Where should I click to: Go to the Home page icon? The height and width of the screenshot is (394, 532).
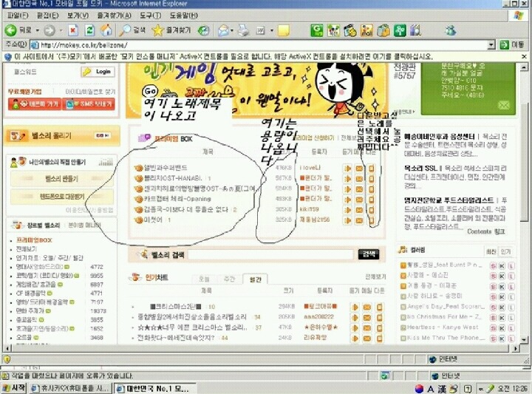(106, 30)
